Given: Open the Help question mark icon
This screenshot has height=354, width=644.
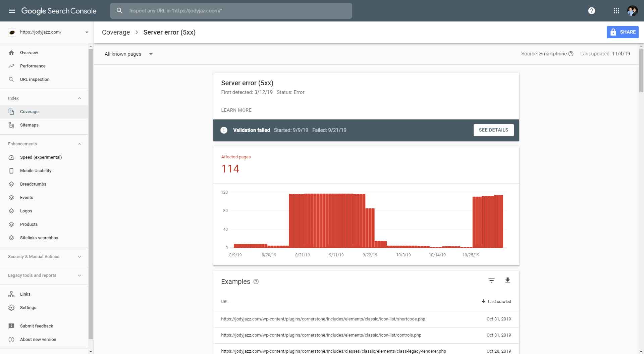Looking at the screenshot, I should [x=592, y=11].
